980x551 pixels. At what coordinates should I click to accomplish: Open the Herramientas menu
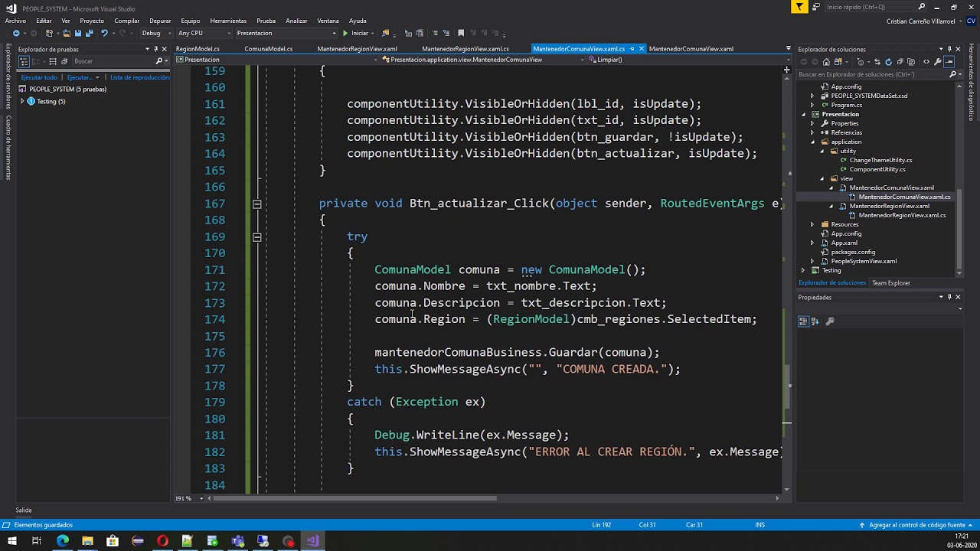(x=228, y=21)
